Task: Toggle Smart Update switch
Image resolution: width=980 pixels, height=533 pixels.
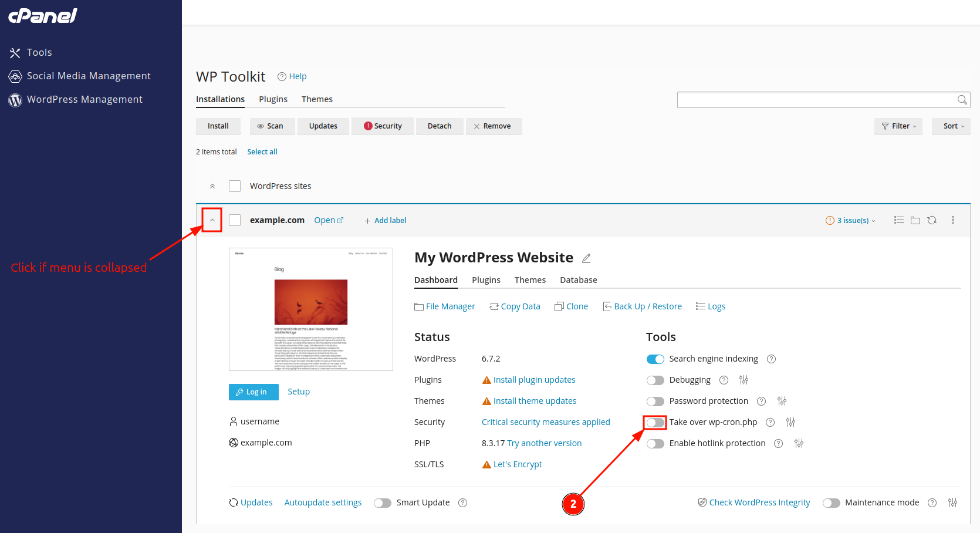Action: pyautogui.click(x=383, y=503)
